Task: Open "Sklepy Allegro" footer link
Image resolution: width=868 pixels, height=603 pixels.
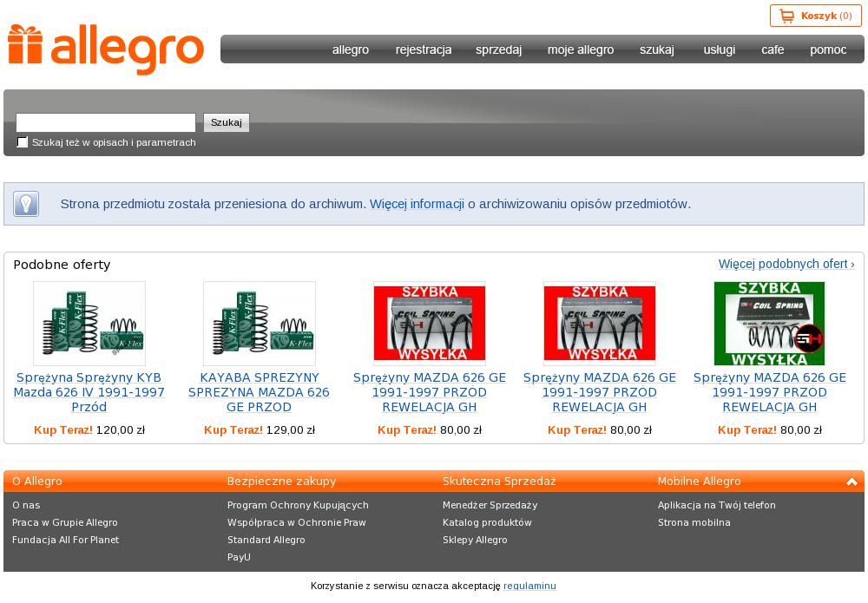Action: point(475,540)
